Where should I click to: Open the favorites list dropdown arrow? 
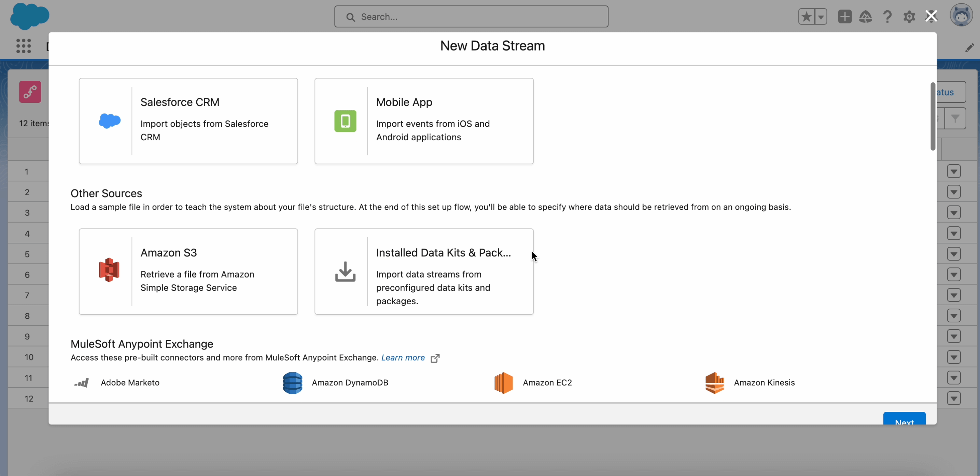821,17
